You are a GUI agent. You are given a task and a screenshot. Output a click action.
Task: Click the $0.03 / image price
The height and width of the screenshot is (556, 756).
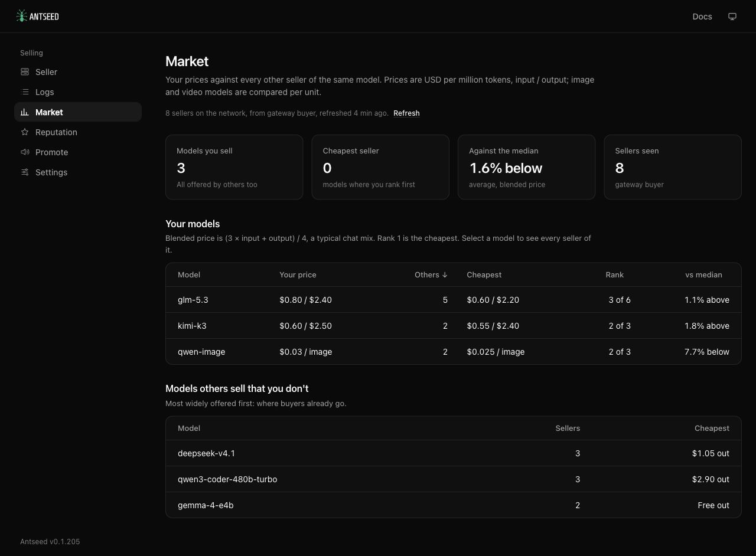point(305,352)
